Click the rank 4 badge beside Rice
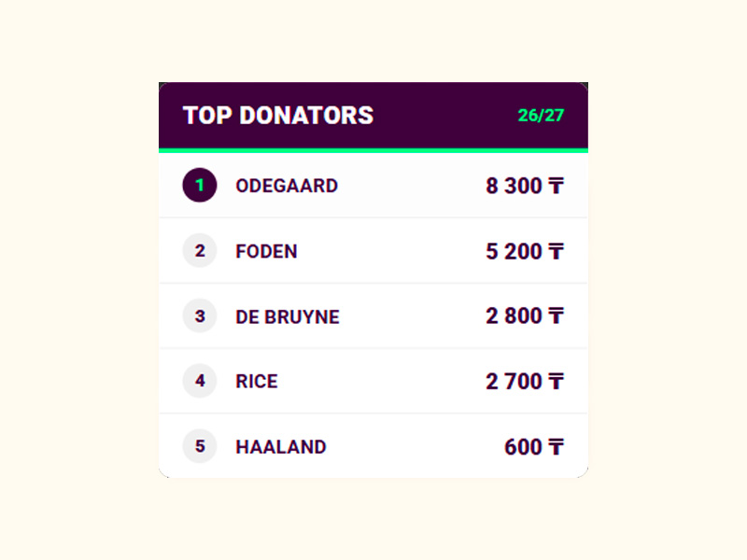Screen dimensions: 747x560 (x=200, y=381)
